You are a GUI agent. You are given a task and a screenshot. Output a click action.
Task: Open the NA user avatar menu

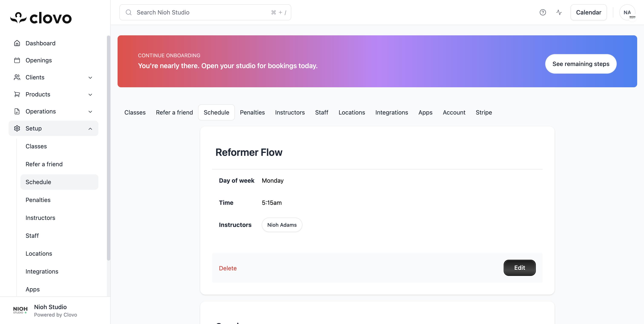627,12
